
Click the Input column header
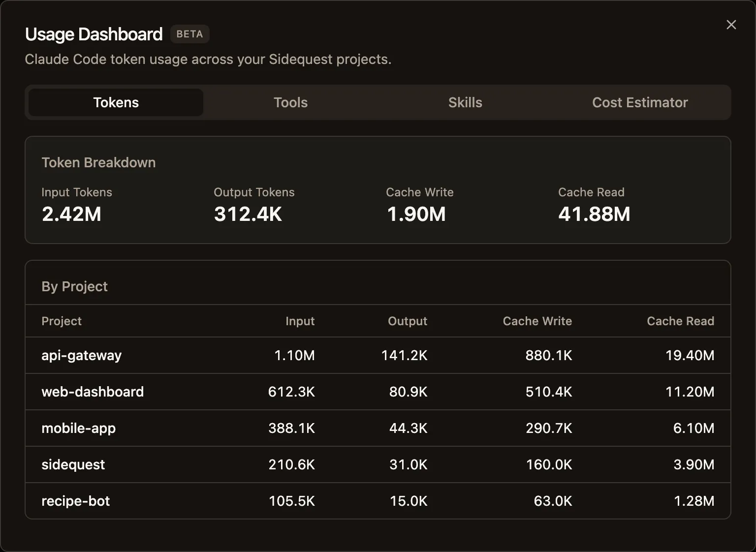[x=300, y=321]
